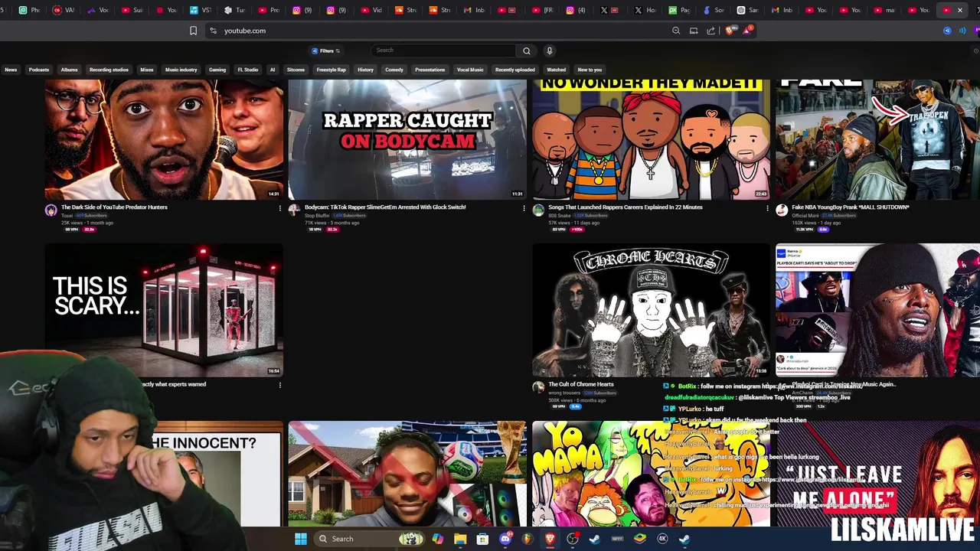The width and height of the screenshot is (980, 551).
Task: Open Copilot from the taskbar
Action: point(438,539)
